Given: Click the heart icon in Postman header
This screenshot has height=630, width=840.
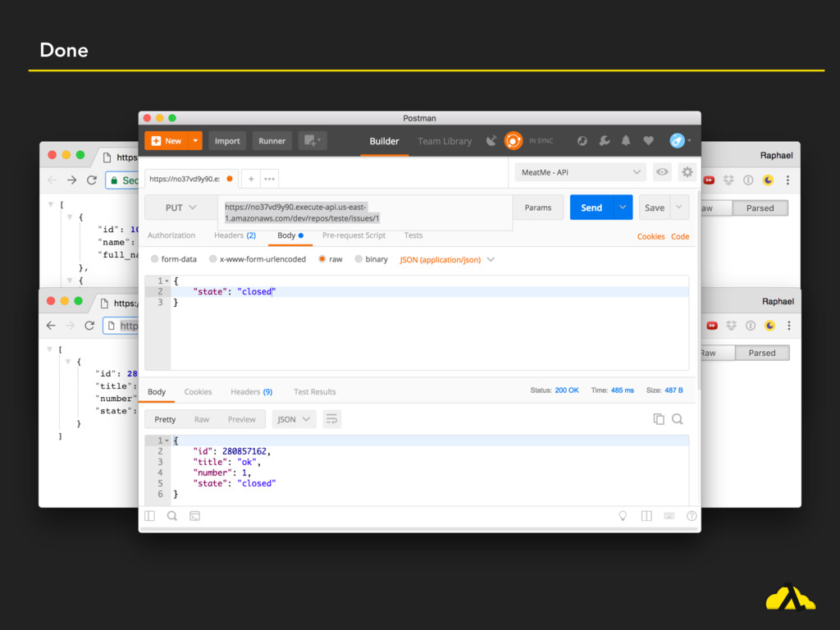Looking at the screenshot, I should [x=648, y=141].
